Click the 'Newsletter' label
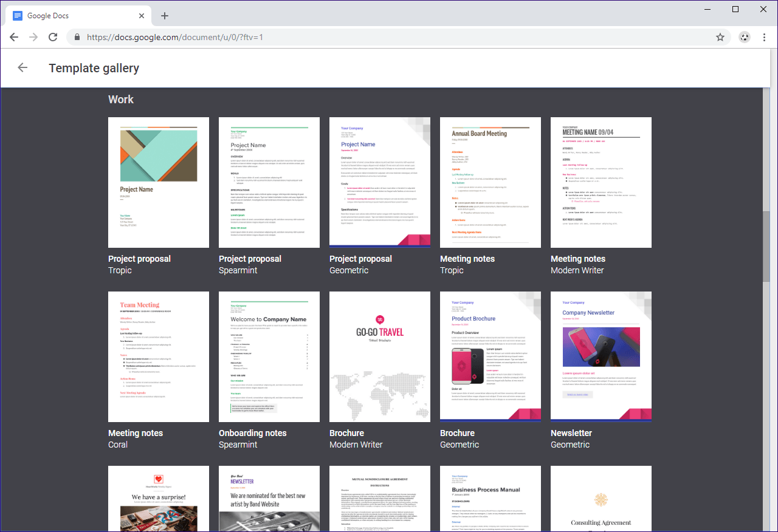The height and width of the screenshot is (532, 778). [x=571, y=433]
